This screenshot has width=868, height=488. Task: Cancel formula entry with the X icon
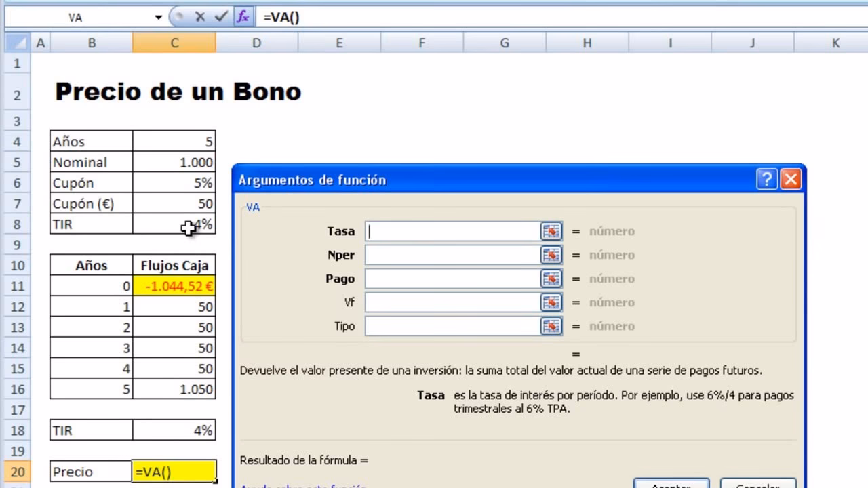pos(200,17)
